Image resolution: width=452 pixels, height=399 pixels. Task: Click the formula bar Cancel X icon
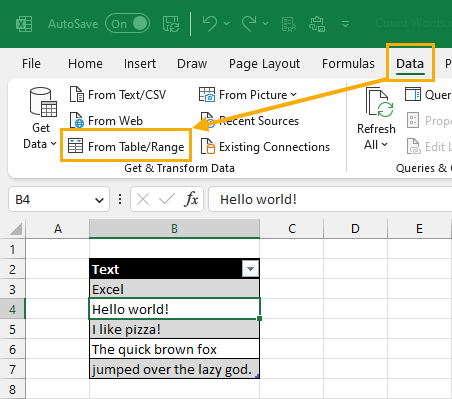pyautogui.click(x=143, y=199)
